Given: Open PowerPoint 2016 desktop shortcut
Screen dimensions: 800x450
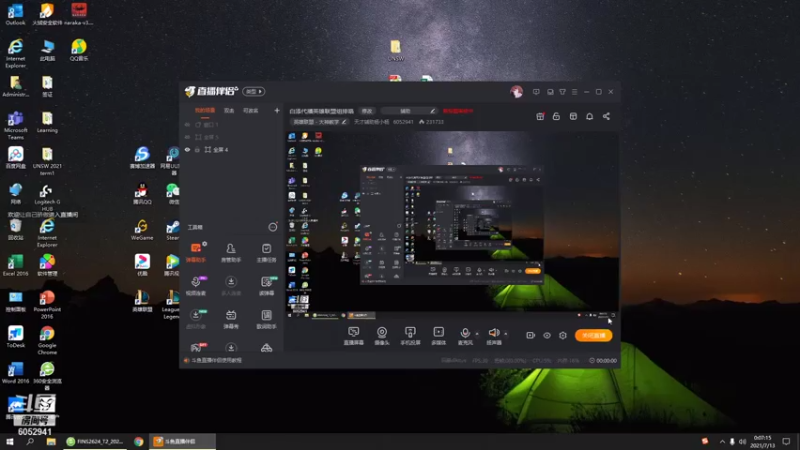Looking at the screenshot, I should point(47,305).
